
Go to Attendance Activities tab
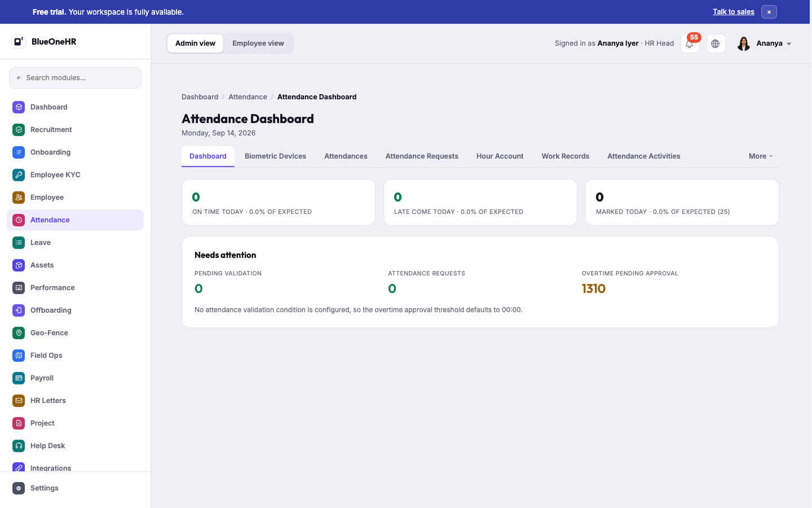click(644, 156)
